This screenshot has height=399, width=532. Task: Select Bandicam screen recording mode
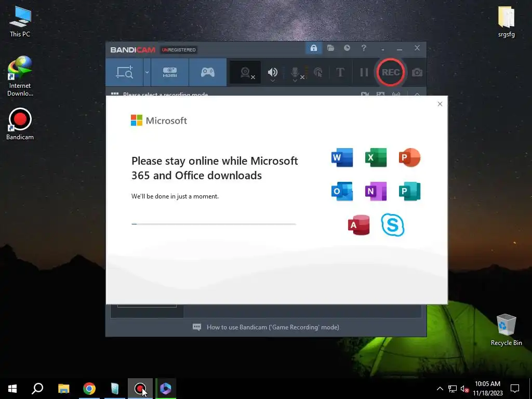[x=125, y=72]
